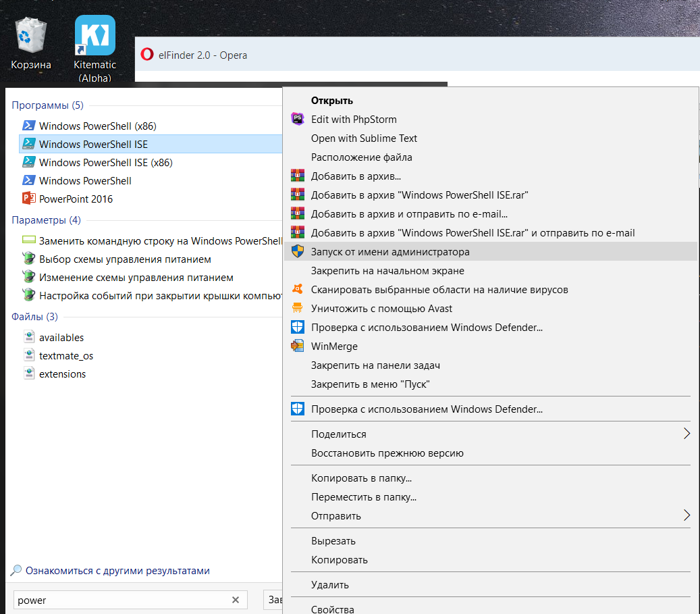Image resolution: width=700 pixels, height=614 pixels.
Task: Click icon next to Настройка событий при закрытии
Action: [29, 295]
